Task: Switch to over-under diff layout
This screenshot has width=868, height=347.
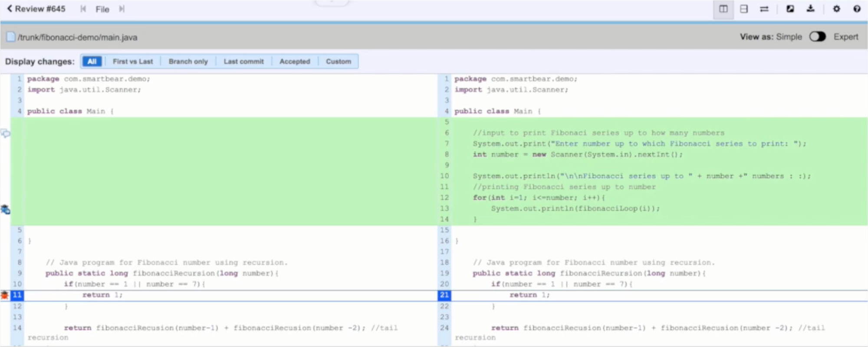Action: pyautogui.click(x=744, y=9)
